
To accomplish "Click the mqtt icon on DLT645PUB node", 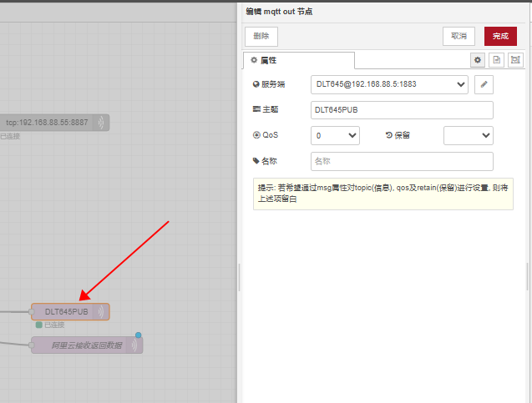I will click(101, 312).
